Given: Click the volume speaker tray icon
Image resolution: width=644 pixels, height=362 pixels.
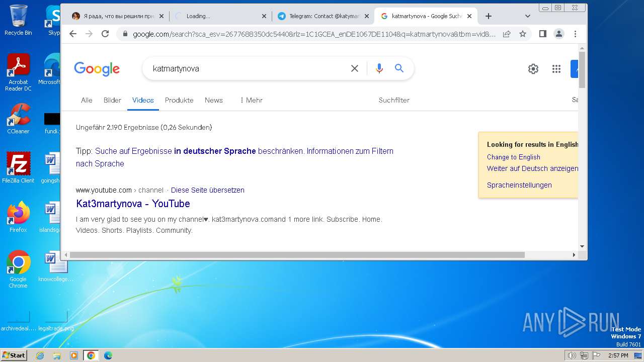Looking at the screenshot, I should pyautogui.click(x=572, y=355).
